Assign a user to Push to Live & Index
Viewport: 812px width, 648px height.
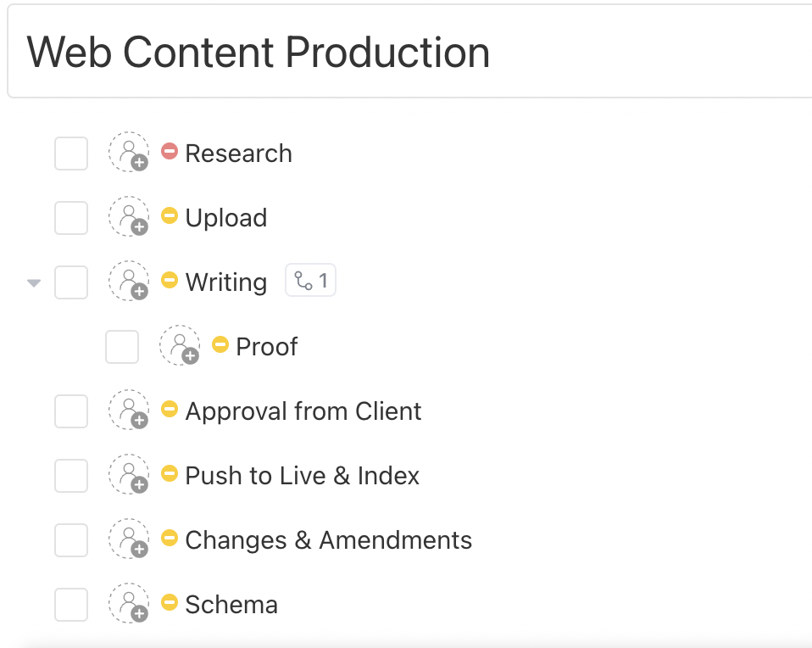pyautogui.click(x=129, y=476)
